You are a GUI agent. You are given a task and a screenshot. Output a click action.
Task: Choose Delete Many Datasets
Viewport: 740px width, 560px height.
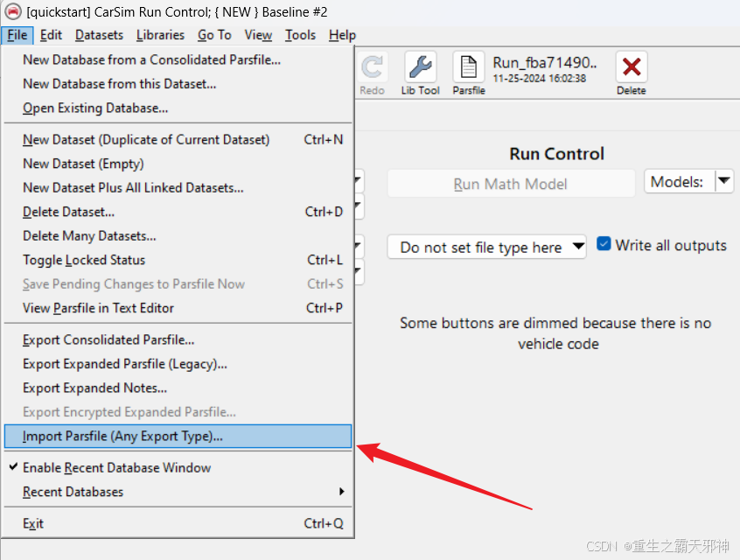(x=178, y=236)
